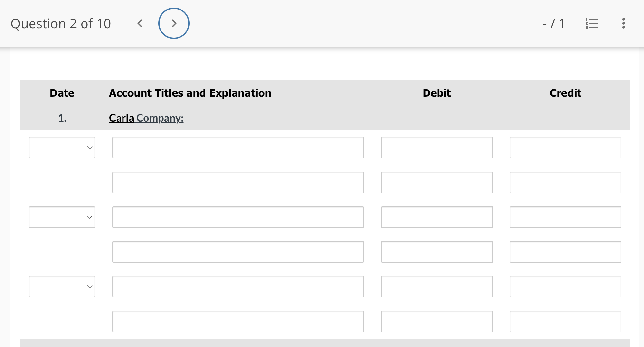Click the first account title entry box

pos(238,148)
